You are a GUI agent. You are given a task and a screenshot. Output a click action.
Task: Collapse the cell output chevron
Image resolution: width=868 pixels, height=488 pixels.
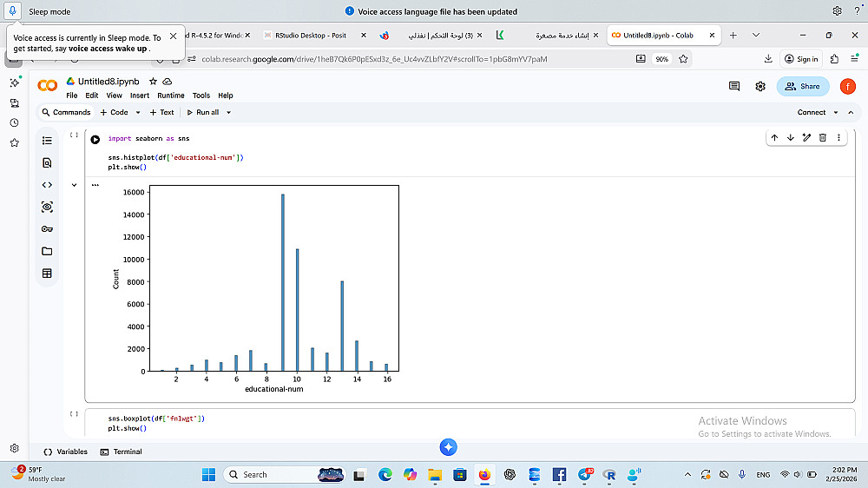pos(74,185)
